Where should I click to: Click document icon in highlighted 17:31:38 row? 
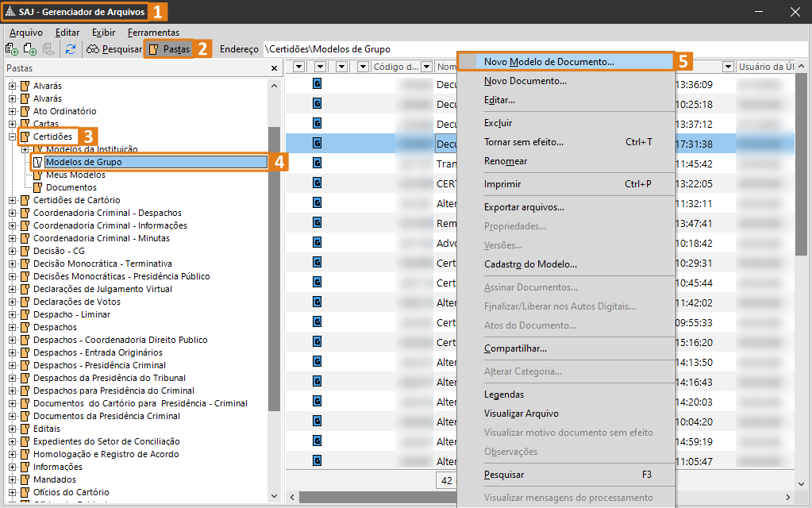(x=317, y=143)
